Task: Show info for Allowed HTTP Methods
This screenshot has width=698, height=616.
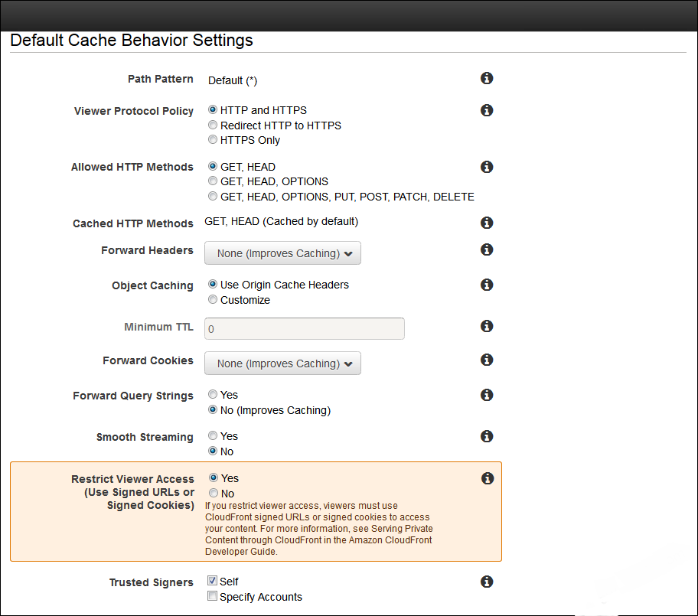Action: pyautogui.click(x=487, y=167)
